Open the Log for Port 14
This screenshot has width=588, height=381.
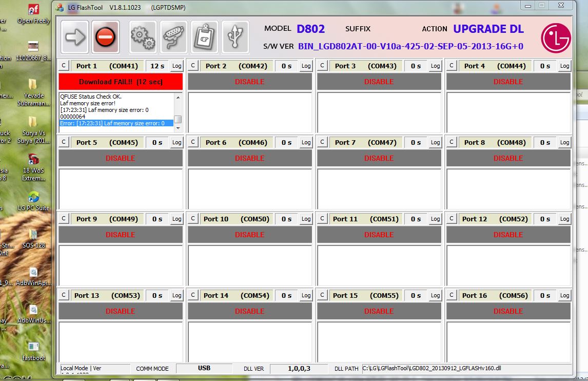[x=306, y=296]
